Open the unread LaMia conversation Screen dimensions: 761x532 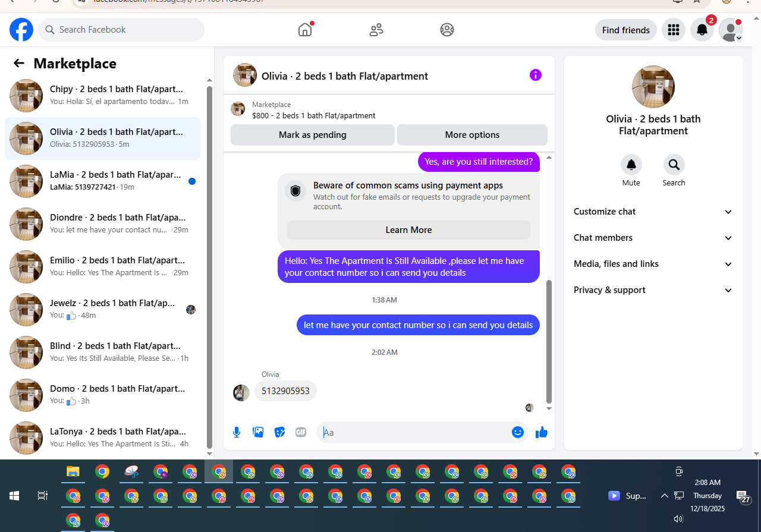click(x=103, y=181)
